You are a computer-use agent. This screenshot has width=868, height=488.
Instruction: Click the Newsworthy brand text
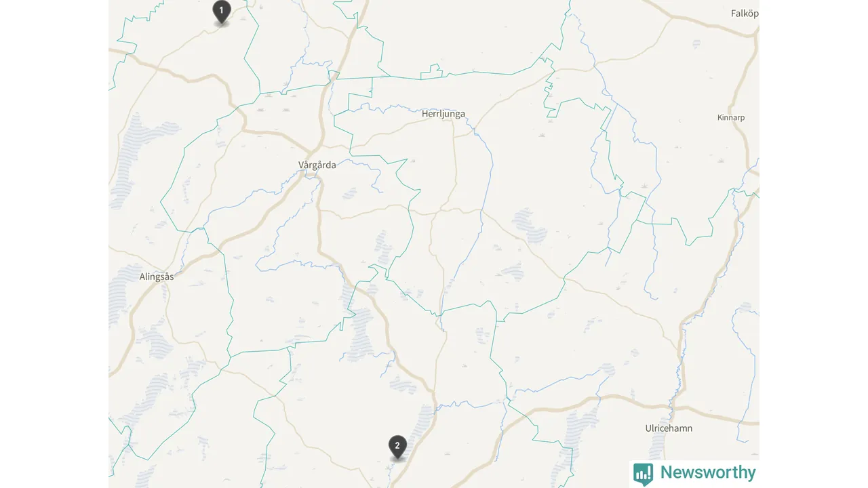[708, 472]
